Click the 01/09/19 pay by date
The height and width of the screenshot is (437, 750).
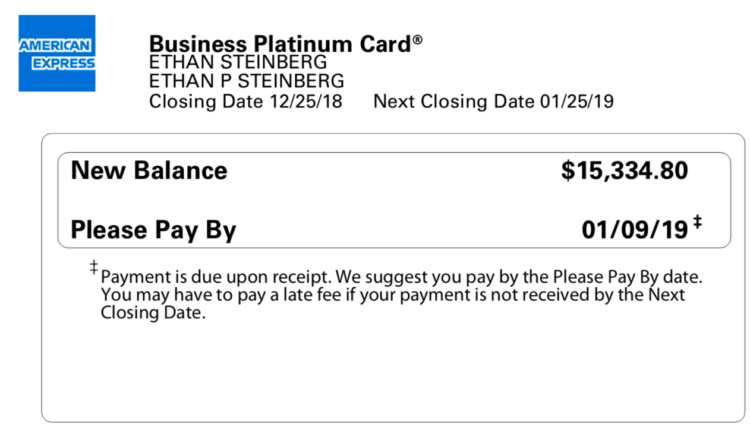coord(634,229)
